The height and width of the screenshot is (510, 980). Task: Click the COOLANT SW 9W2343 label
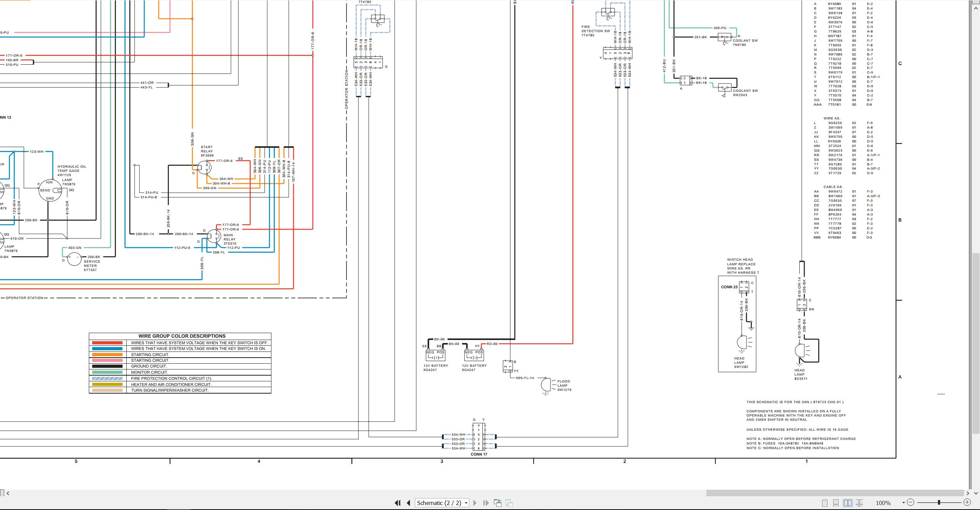745,93
